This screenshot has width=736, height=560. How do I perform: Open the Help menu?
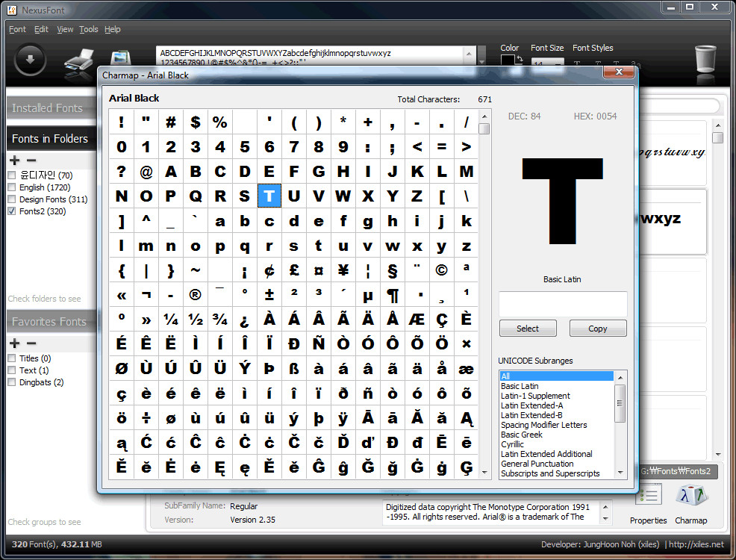(112, 29)
